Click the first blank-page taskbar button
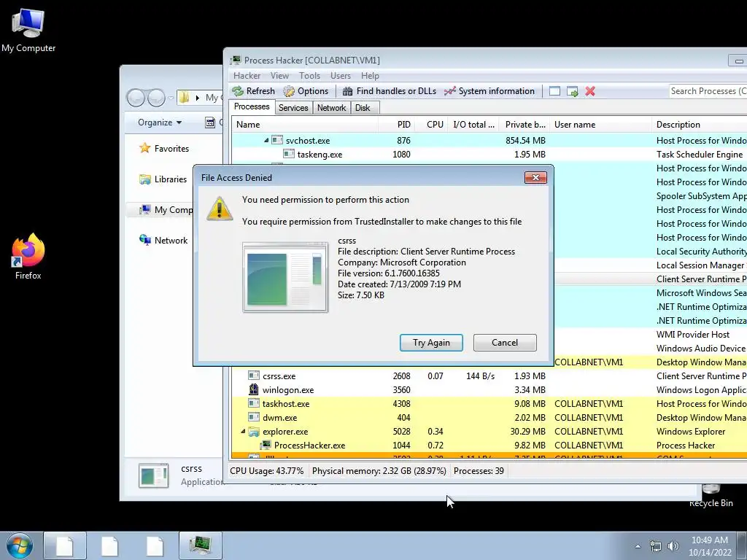747x560 pixels. pos(65,545)
